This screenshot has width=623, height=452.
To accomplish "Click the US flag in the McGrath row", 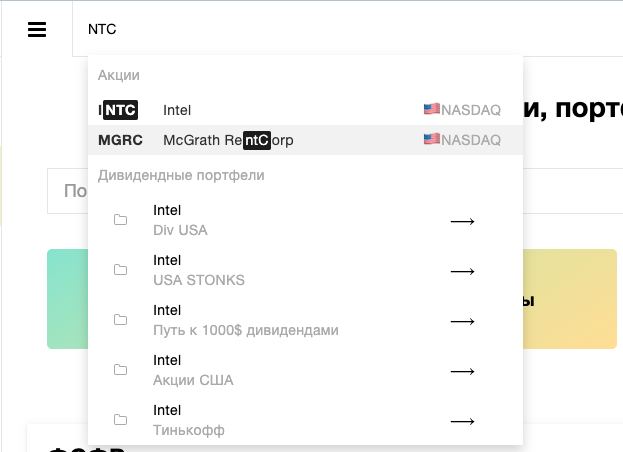I will [x=431, y=139].
